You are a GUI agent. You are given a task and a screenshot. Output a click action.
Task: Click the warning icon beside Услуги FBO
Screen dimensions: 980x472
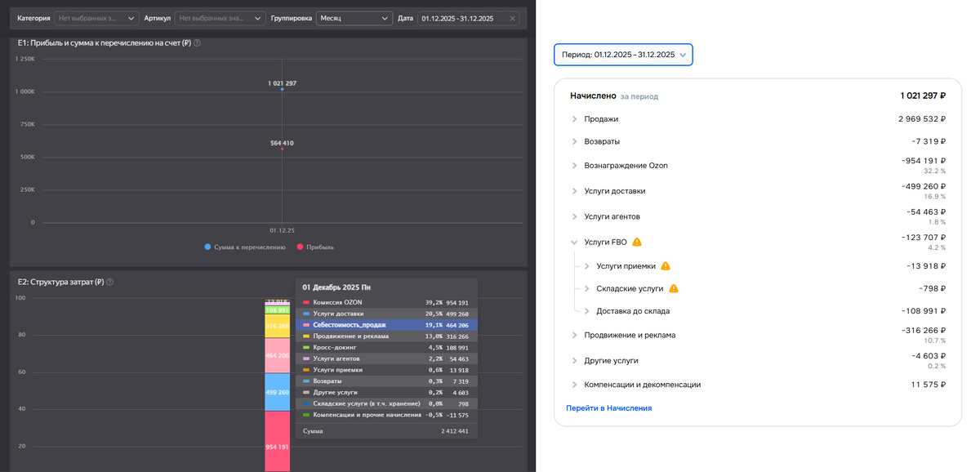pos(637,242)
